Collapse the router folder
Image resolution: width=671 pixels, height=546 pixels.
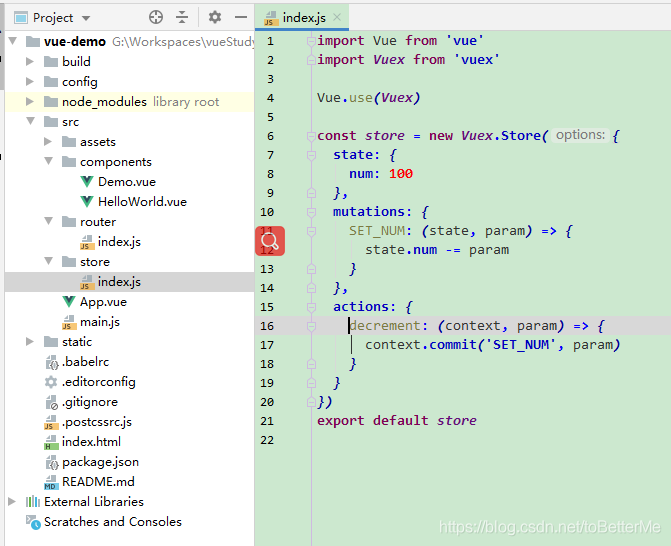coord(48,221)
